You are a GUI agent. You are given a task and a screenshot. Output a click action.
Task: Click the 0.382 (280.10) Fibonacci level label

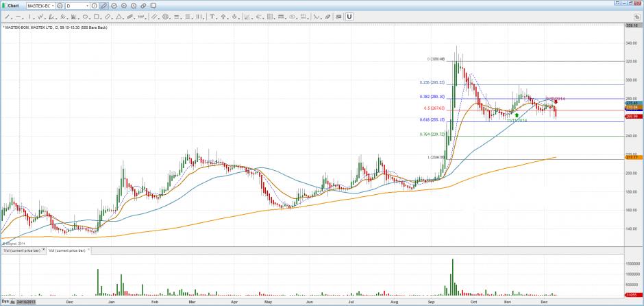tap(432, 97)
